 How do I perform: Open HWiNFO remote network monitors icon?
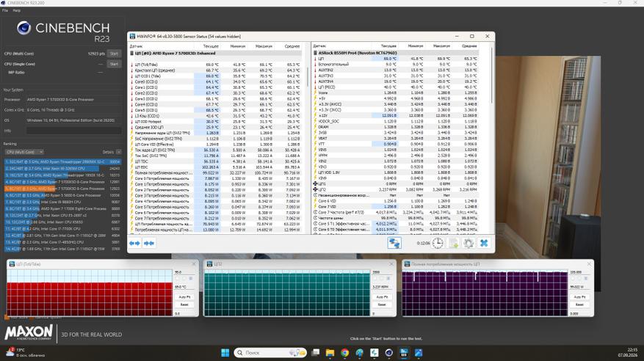click(394, 244)
